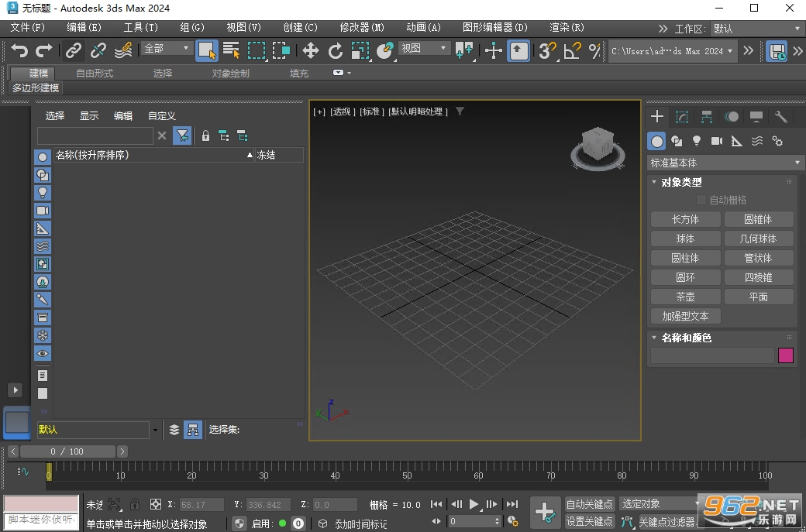Image resolution: width=806 pixels, height=532 pixels.
Task: Toggle hidden objects eye filter
Action: (x=43, y=353)
